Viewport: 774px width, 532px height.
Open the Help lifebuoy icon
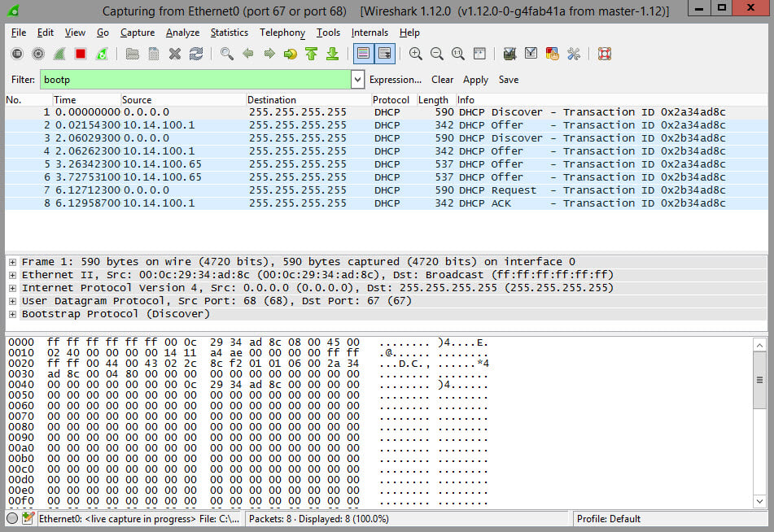[604, 54]
